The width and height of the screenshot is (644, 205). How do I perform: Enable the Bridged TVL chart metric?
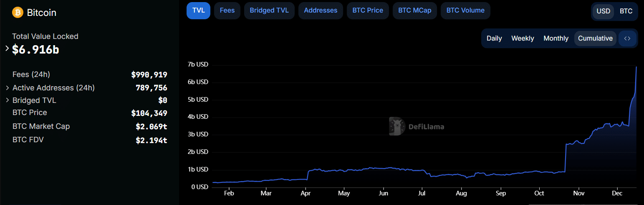(269, 10)
